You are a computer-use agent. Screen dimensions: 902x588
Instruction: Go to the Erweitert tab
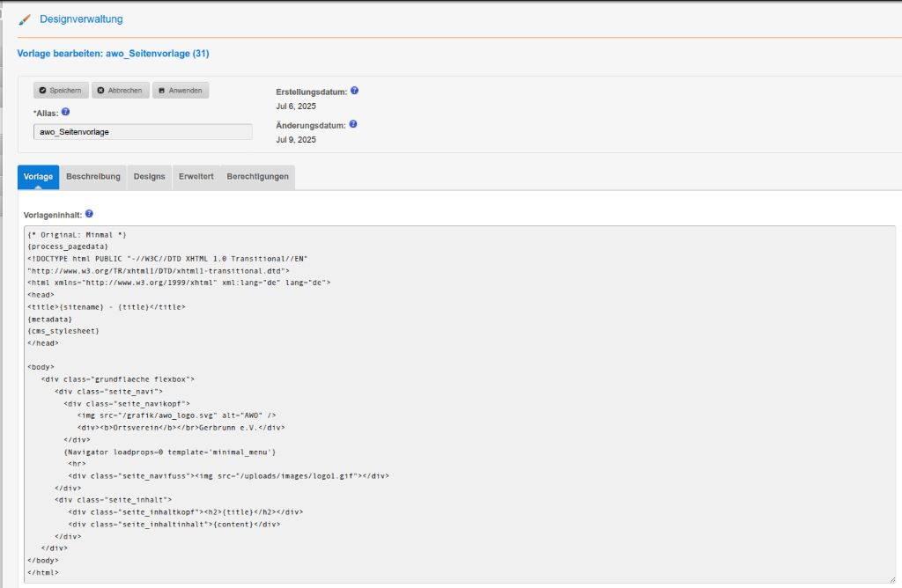tap(196, 177)
